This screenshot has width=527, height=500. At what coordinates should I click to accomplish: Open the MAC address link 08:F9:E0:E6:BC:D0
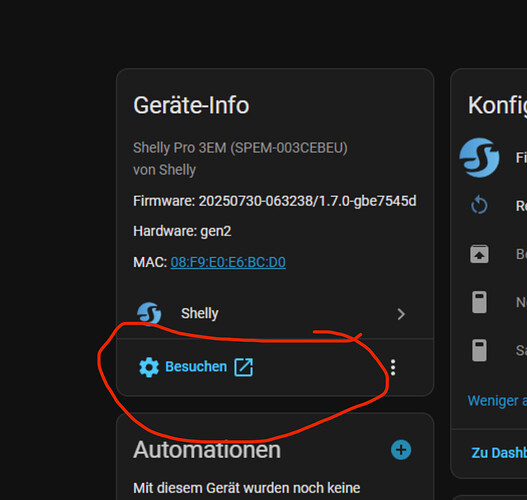[228, 262]
